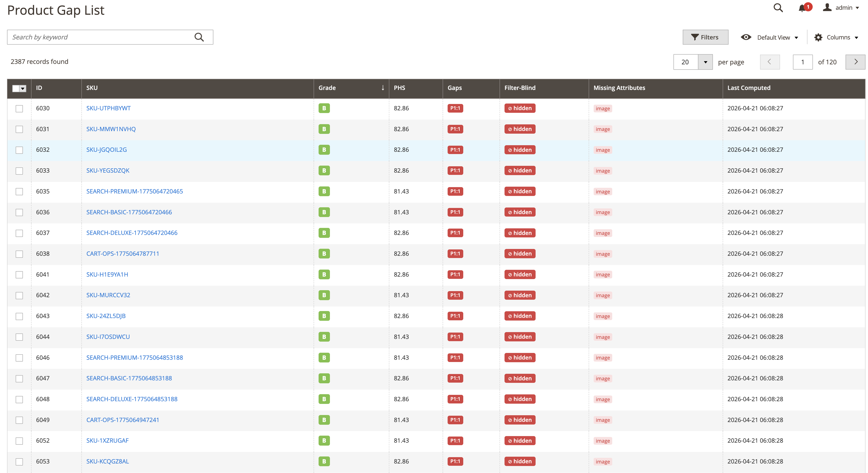Click the admin avatar icon
This screenshot has width=868, height=473.
pyautogui.click(x=827, y=7)
